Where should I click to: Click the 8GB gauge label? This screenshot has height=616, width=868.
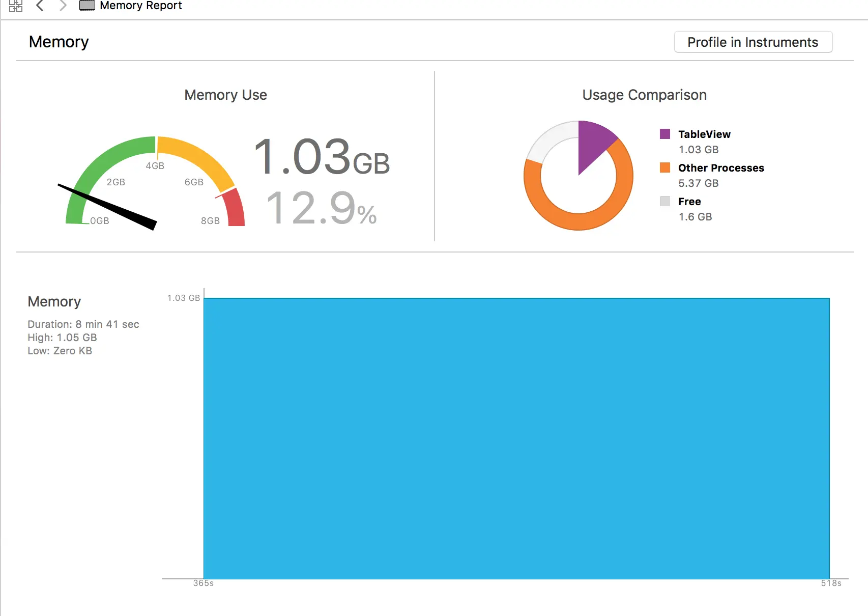210,221
